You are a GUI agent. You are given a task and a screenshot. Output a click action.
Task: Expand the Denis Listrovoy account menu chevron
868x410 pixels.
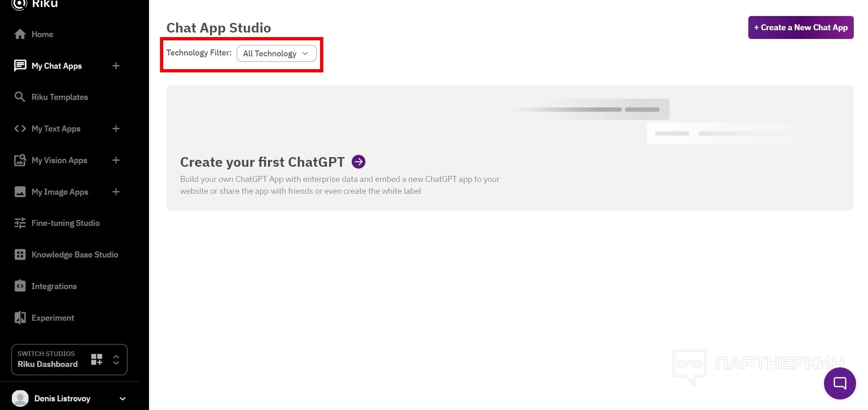[x=122, y=399]
